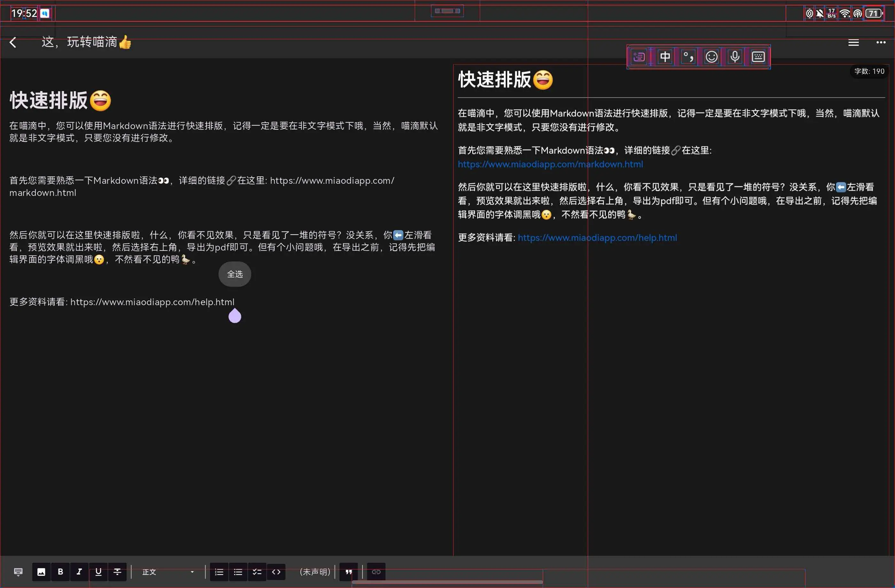This screenshot has height=588, width=895.
Task: Insert a bulleted list
Action: click(x=238, y=572)
